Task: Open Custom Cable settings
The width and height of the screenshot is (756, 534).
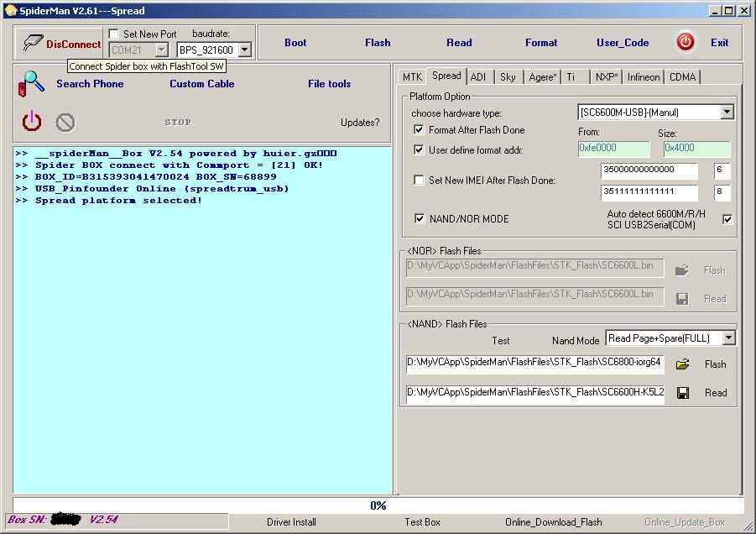Action: (202, 84)
